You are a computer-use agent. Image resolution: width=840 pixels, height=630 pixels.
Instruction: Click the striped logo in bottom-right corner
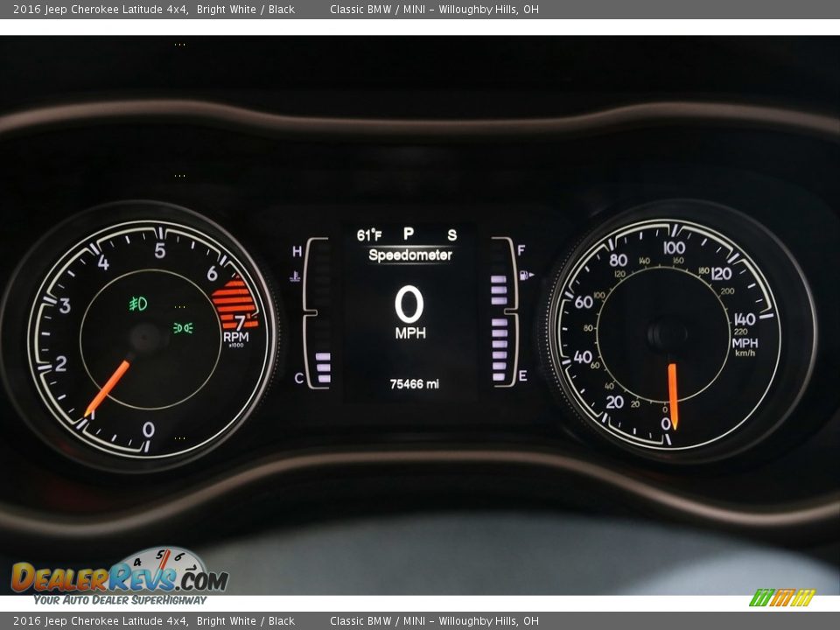click(x=782, y=598)
